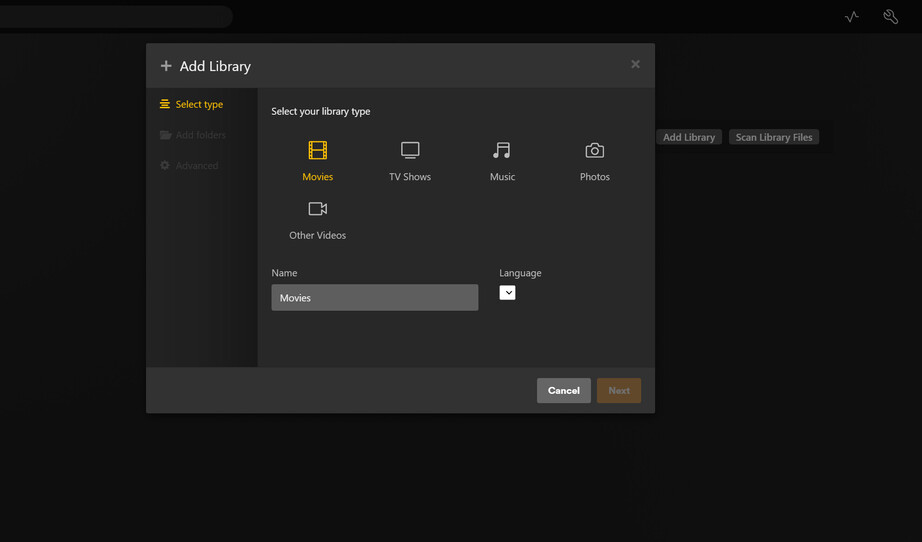Pick the Music note library type
This screenshot has width=922, height=542.
[502, 151]
